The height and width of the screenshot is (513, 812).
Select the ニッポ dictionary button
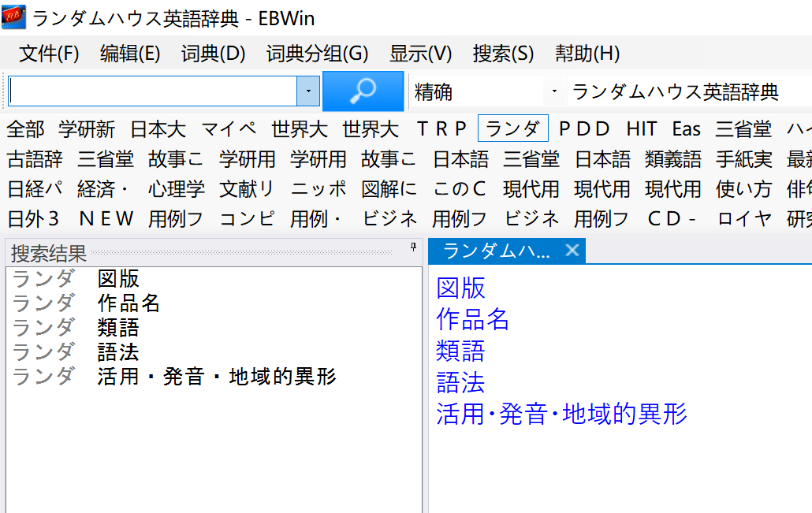coord(318,188)
